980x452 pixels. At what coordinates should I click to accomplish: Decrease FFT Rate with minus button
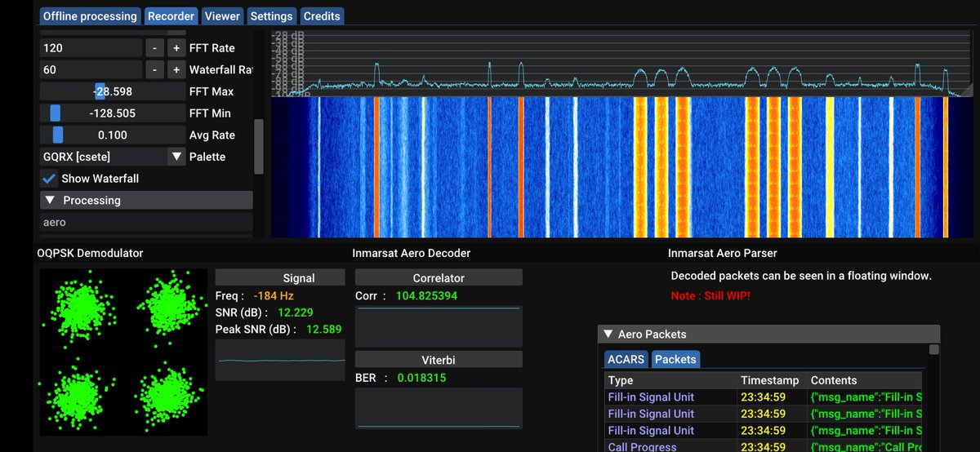[154, 48]
